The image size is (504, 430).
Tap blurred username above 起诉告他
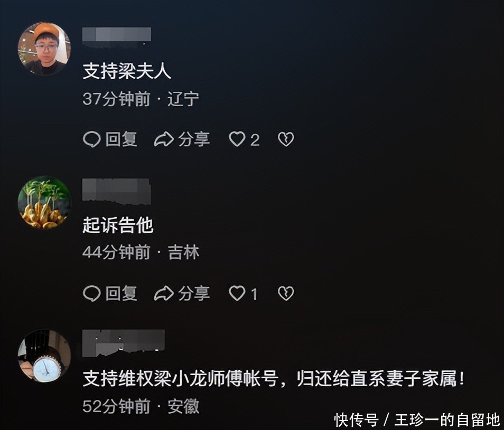[116, 191]
